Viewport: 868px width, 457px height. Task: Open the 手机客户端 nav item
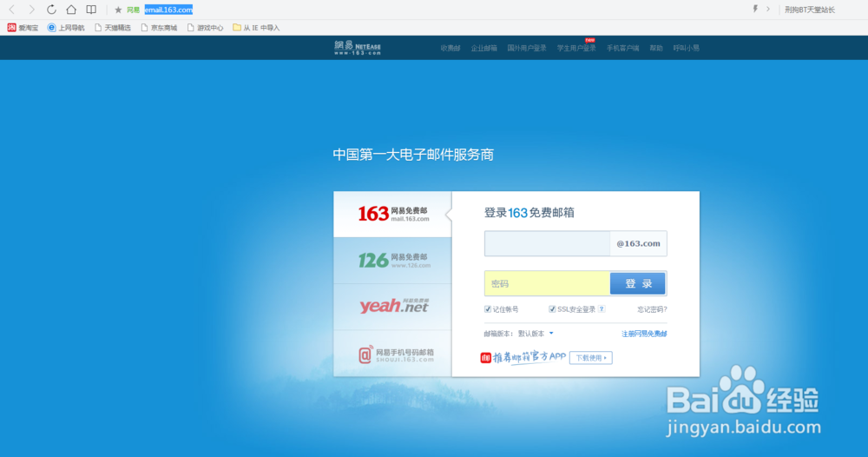[x=622, y=48]
